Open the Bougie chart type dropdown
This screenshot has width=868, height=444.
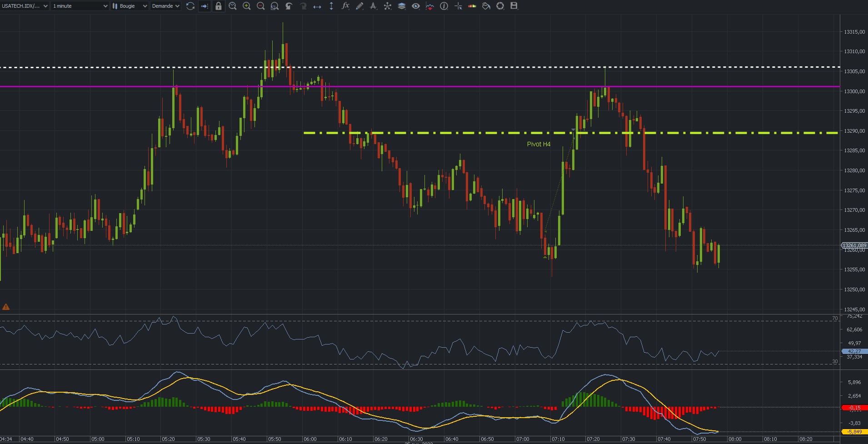[130, 6]
